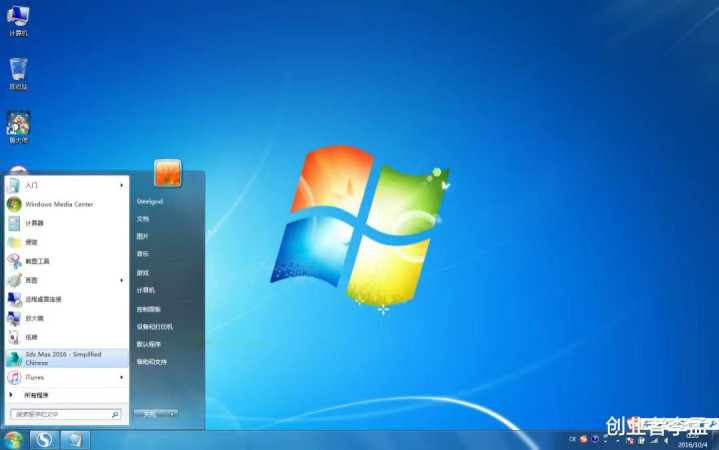Launch 3ds Max 2016 - Simplified Chinese

click(x=66, y=358)
